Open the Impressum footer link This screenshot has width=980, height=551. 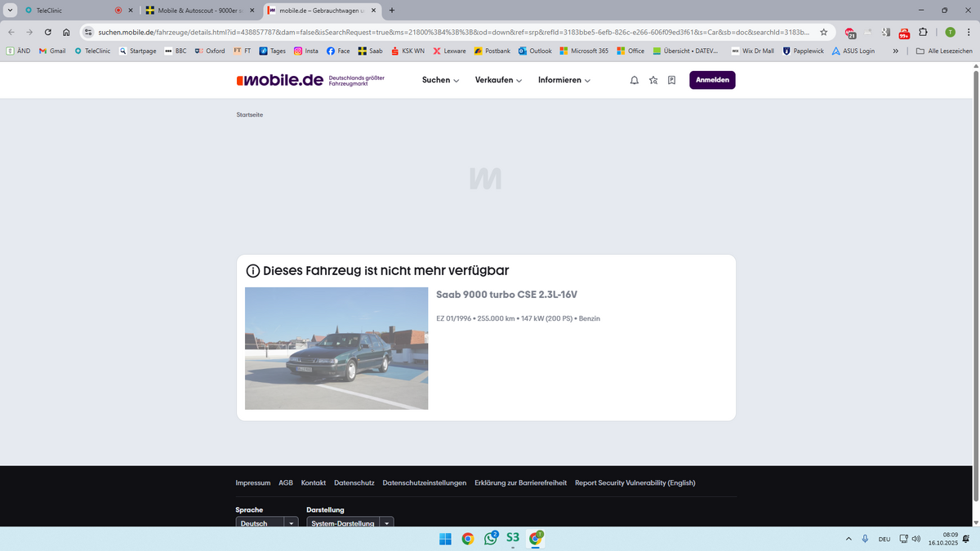pyautogui.click(x=252, y=482)
